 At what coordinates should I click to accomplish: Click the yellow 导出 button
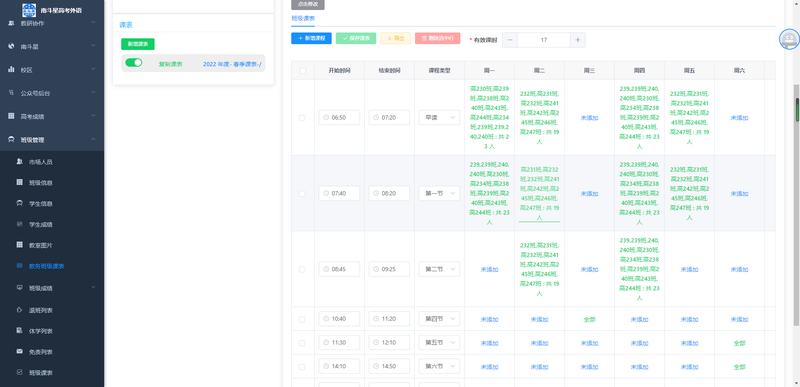coord(395,38)
